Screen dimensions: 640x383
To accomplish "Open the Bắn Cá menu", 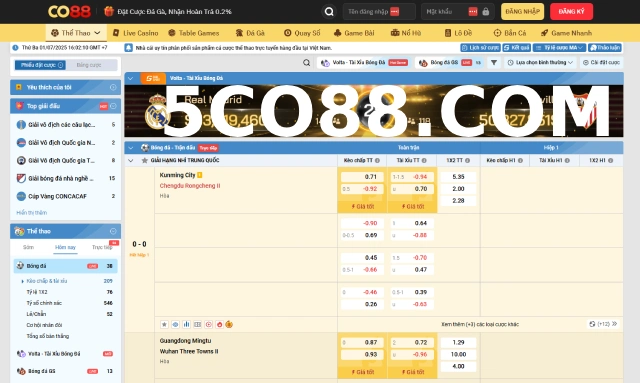I will pyautogui.click(x=510, y=33).
